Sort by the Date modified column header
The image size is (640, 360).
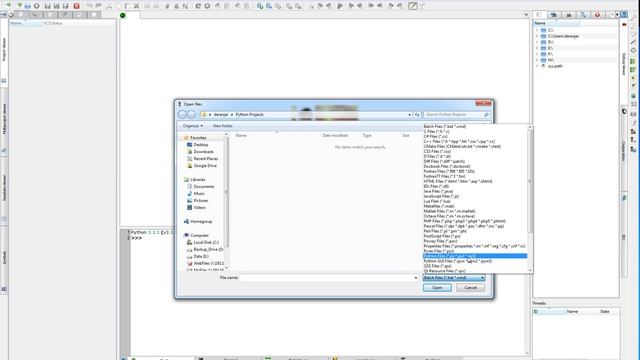coord(335,136)
